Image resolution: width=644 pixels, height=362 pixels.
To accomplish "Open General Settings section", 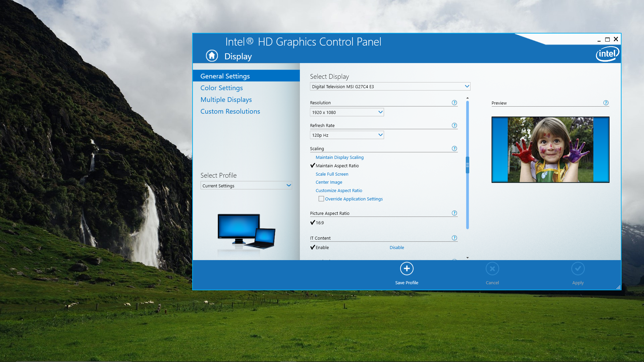I will pos(246,76).
